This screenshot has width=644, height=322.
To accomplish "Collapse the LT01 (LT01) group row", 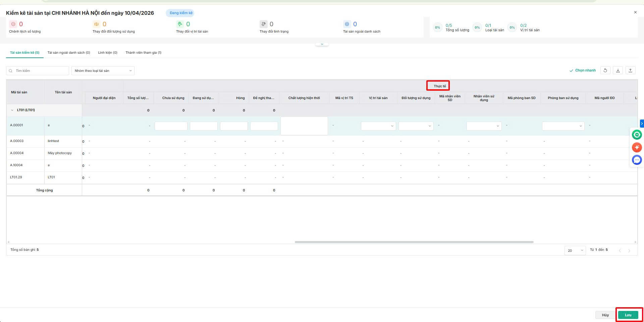I will tap(12, 110).
